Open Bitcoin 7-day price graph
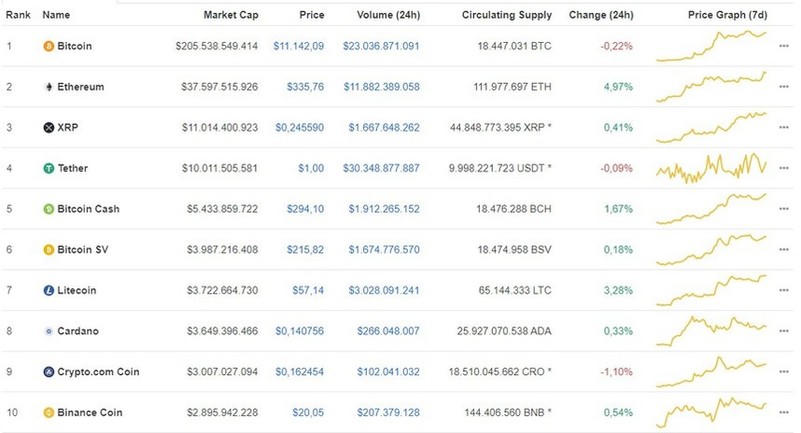Viewport: 801px width, 433px height. pyautogui.click(x=712, y=46)
